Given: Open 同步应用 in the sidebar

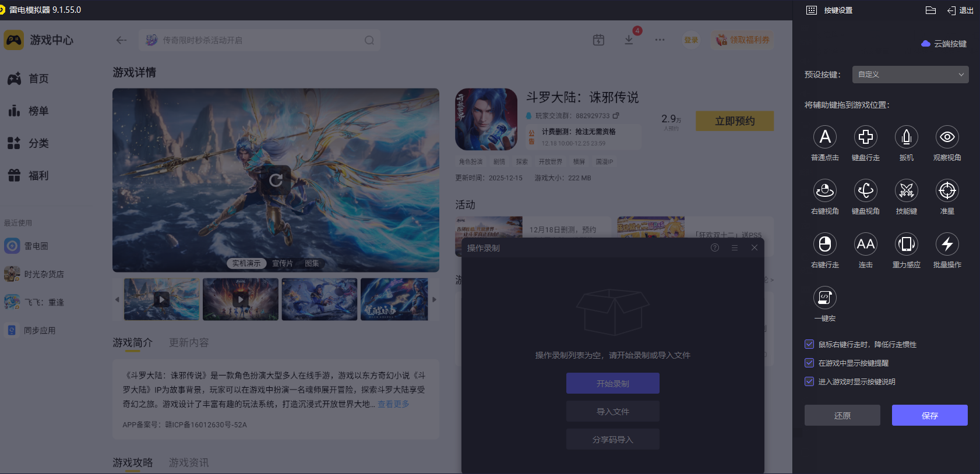Looking at the screenshot, I should 31,330.
